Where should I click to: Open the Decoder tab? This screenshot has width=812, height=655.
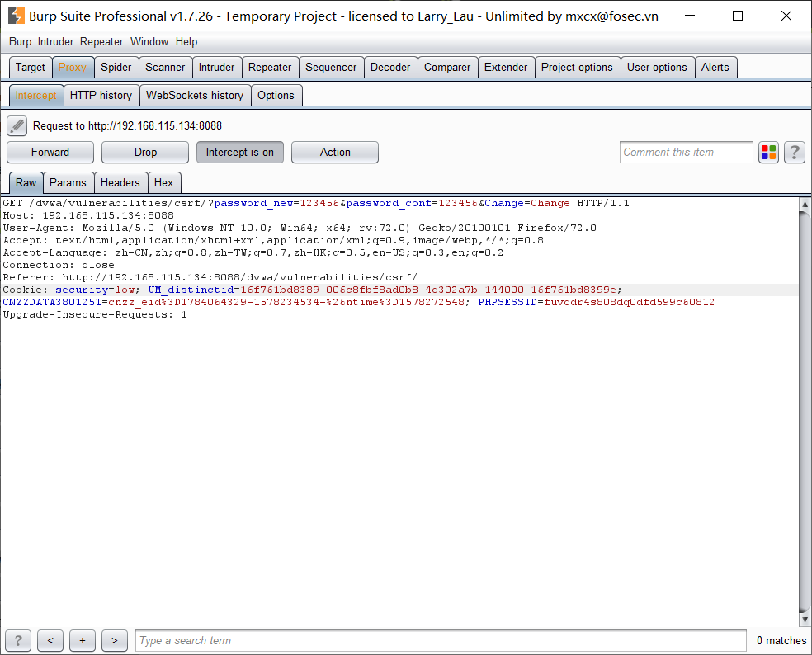390,68
